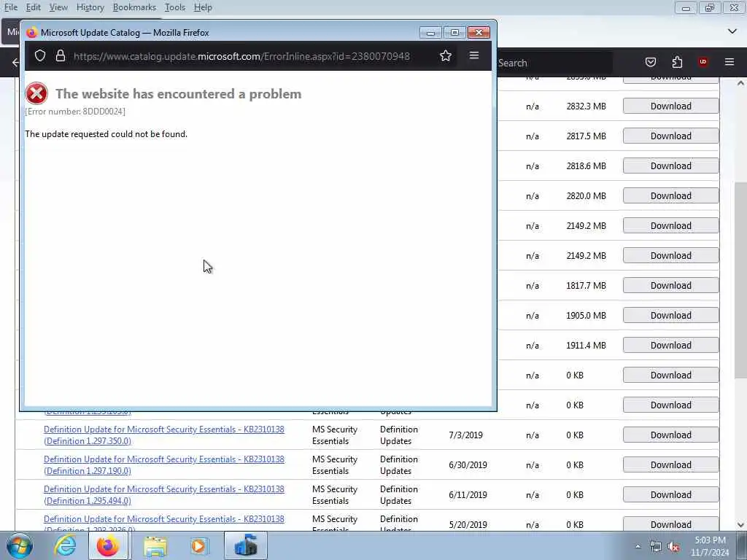Image resolution: width=747 pixels, height=560 pixels.
Task: Open the popup window's hamburger menu
Action: [x=474, y=55]
